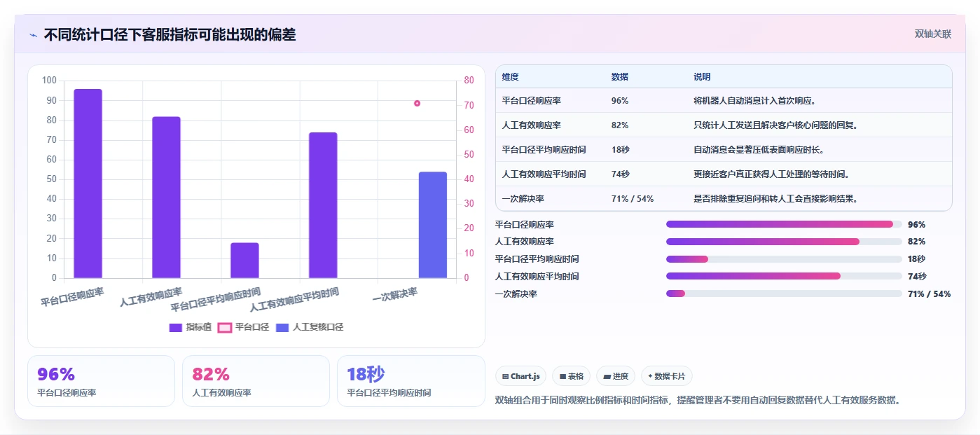Screen dimensions: 980x435
Task: Click the 100 tick on the left axis
Action: (49, 81)
